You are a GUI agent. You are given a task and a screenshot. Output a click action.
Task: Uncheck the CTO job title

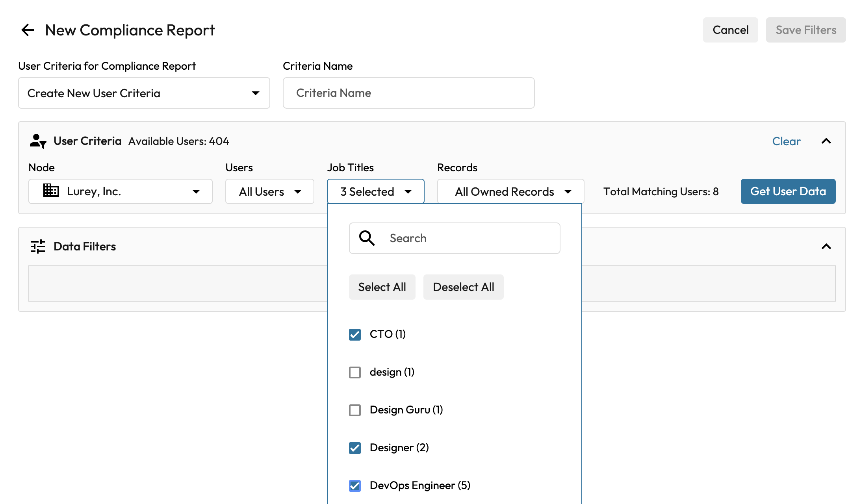[355, 334]
